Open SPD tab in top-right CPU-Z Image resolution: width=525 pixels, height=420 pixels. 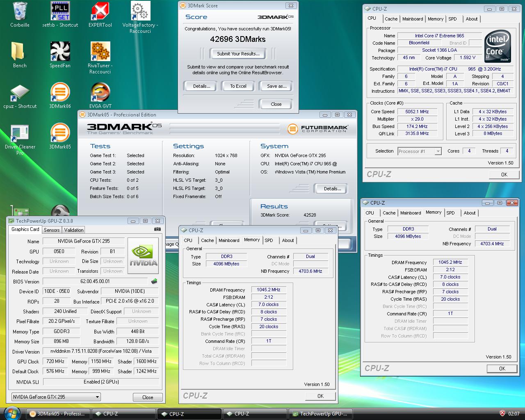452,19
